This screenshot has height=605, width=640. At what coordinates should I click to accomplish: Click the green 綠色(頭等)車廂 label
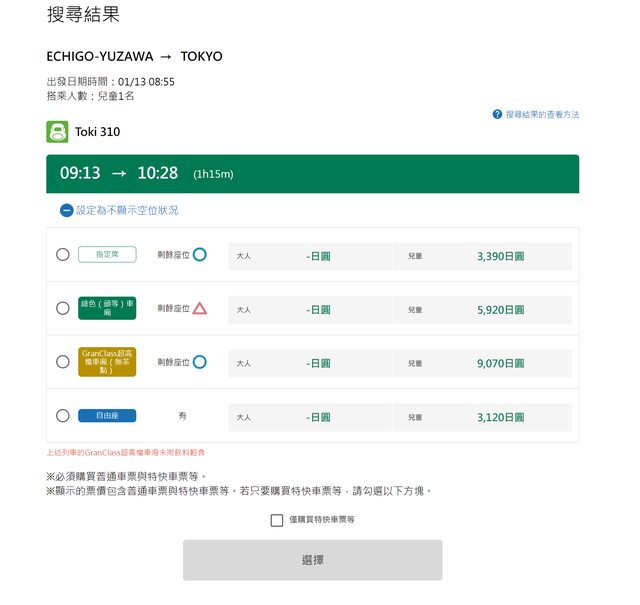point(107,309)
